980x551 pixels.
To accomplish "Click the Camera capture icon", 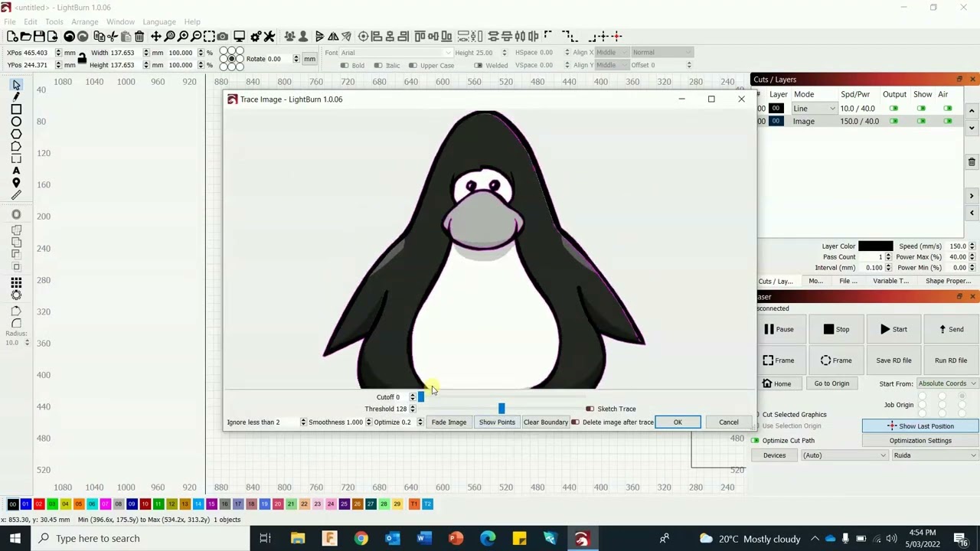I will (222, 36).
